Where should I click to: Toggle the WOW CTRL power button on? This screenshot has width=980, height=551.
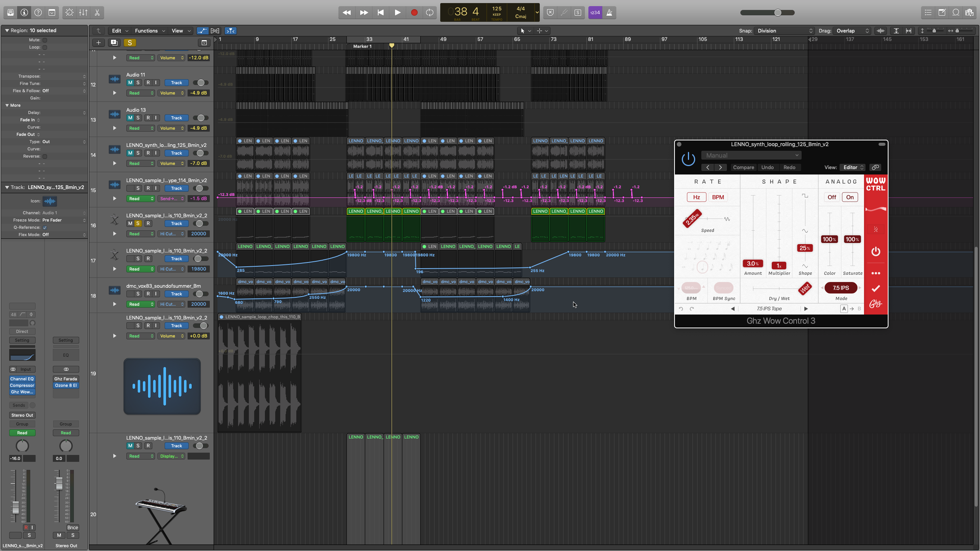875,252
